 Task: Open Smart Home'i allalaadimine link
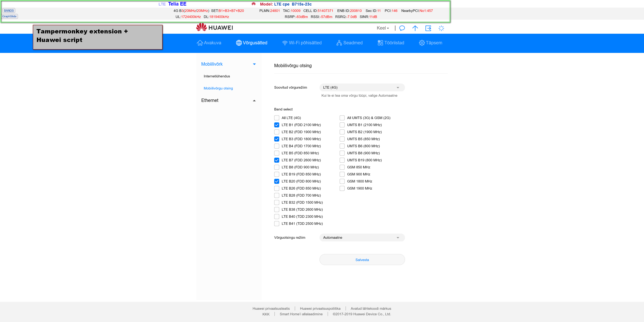[x=301, y=314]
